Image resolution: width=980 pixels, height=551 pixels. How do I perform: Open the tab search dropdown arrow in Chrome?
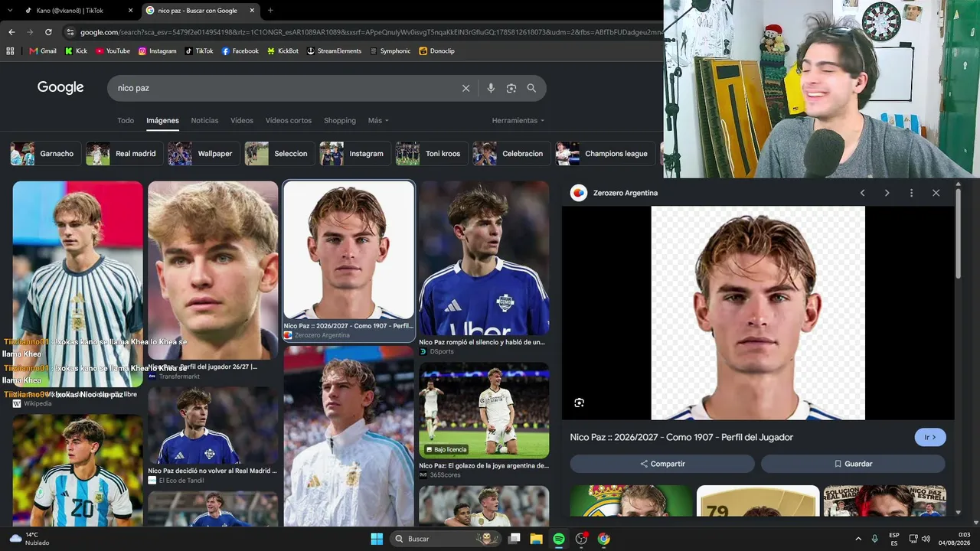[10, 11]
